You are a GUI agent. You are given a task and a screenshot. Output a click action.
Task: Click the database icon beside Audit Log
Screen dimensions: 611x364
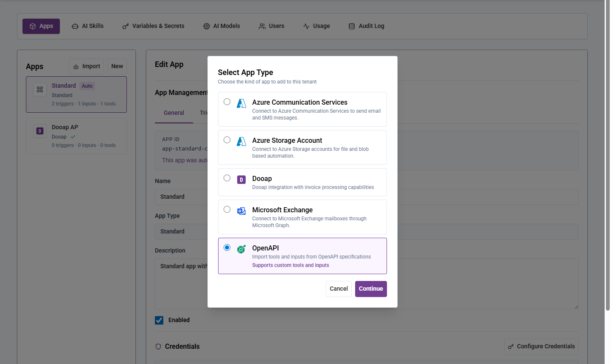tap(352, 26)
